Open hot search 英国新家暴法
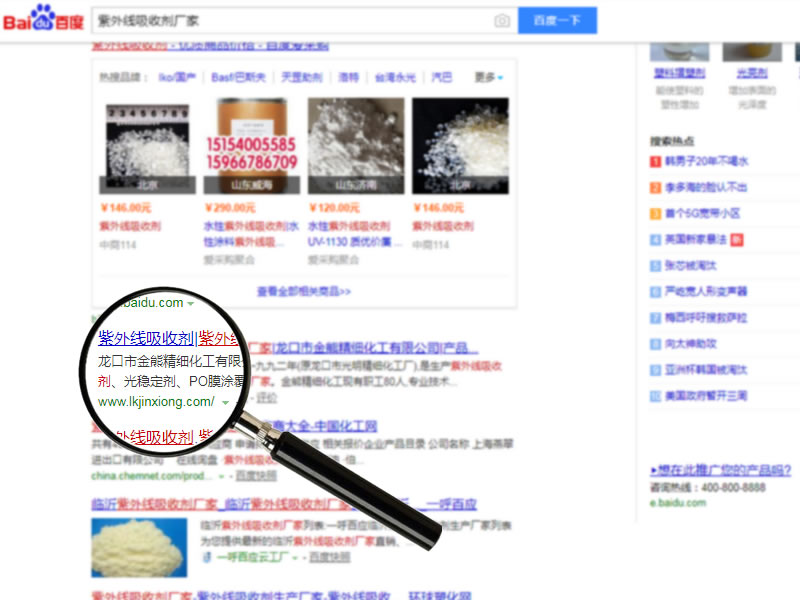The height and width of the screenshot is (600, 800). coord(696,240)
